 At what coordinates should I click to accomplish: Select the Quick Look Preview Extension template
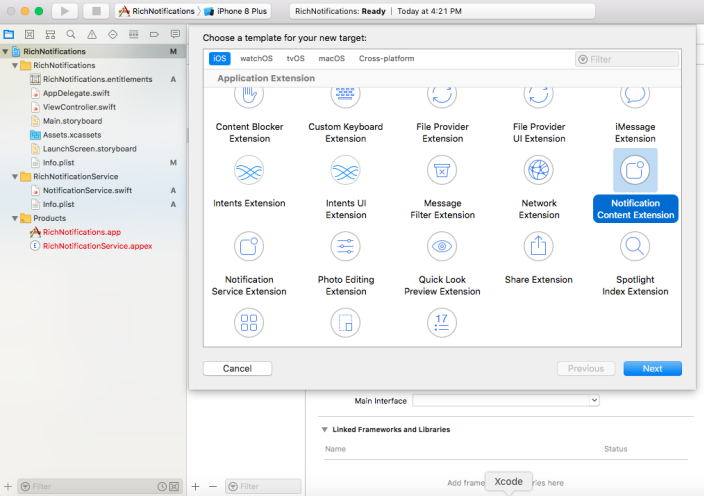442,264
